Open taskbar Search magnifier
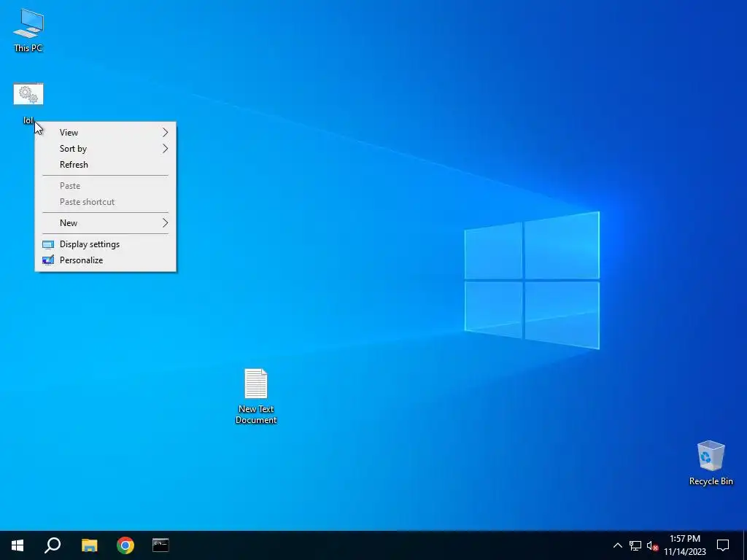747x560 pixels. [x=53, y=545]
